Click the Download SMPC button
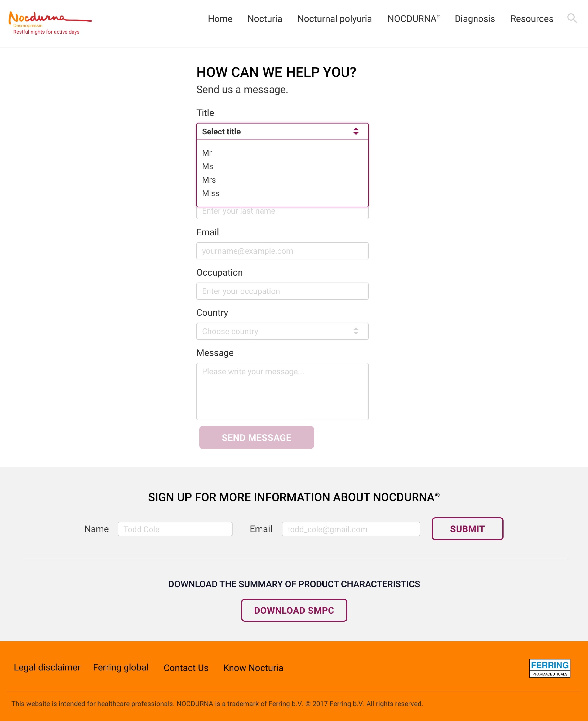 pyautogui.click(x=294, y=610)
